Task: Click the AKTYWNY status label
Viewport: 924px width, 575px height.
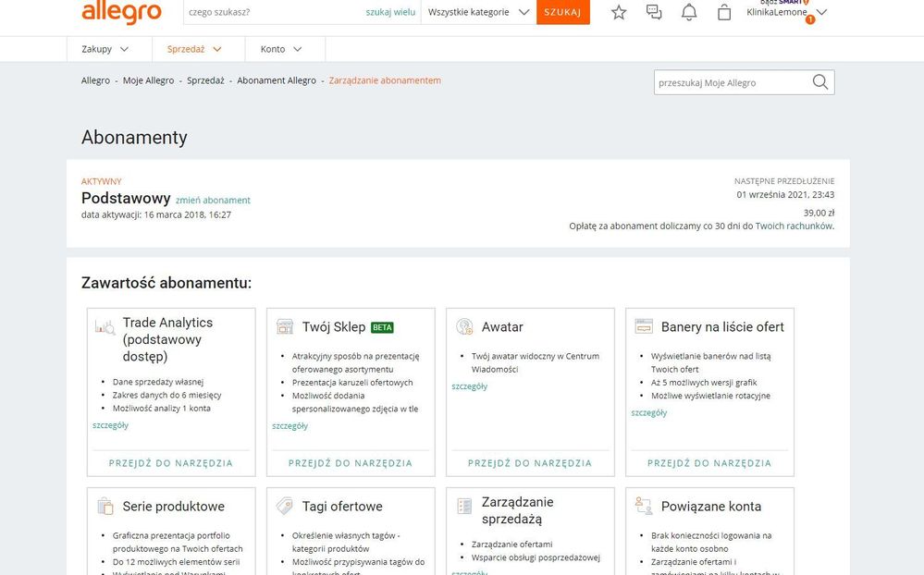Action: (x=102, y=181)
